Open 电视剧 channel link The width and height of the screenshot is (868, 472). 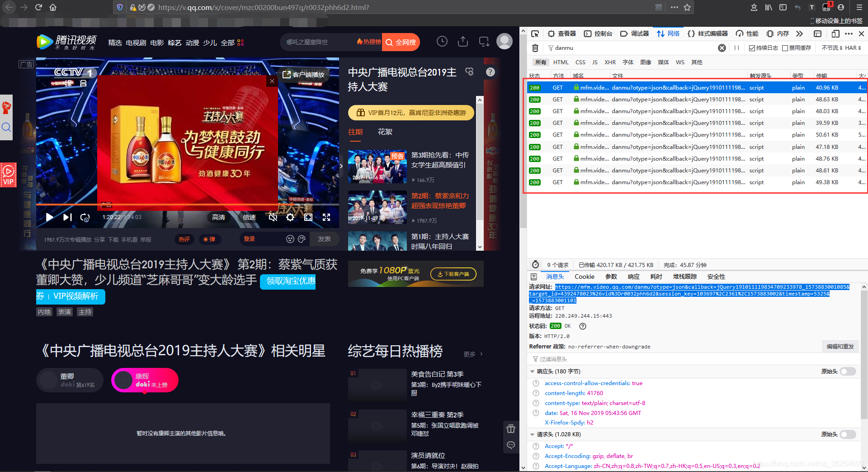click(x=136, y=43)
